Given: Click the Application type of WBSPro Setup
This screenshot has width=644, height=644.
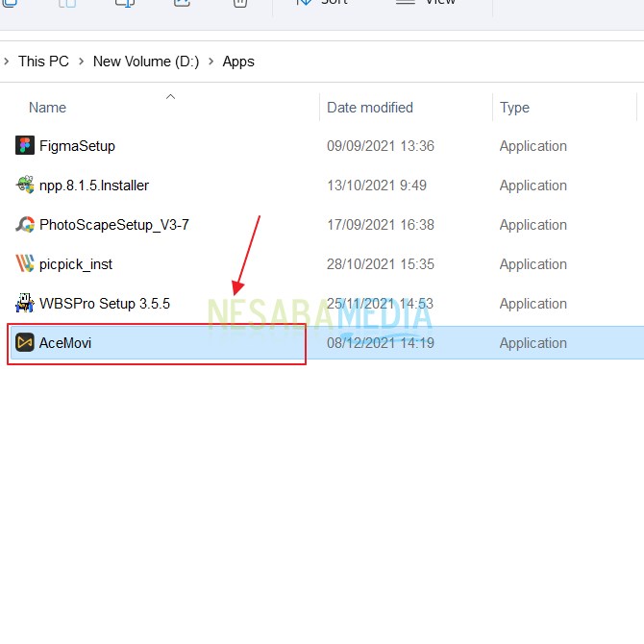Looking at the screenshot, I should pyautogui.click(x=533, y=304).
